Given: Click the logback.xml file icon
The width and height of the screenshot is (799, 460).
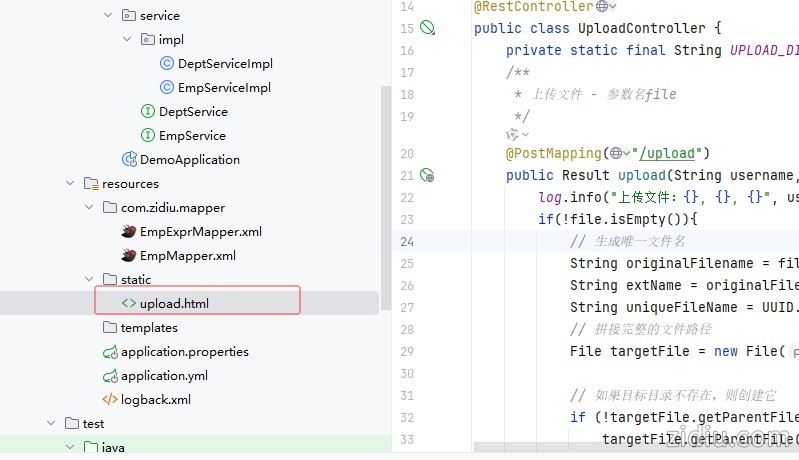Looking at the screenshot, I should 110,399.
